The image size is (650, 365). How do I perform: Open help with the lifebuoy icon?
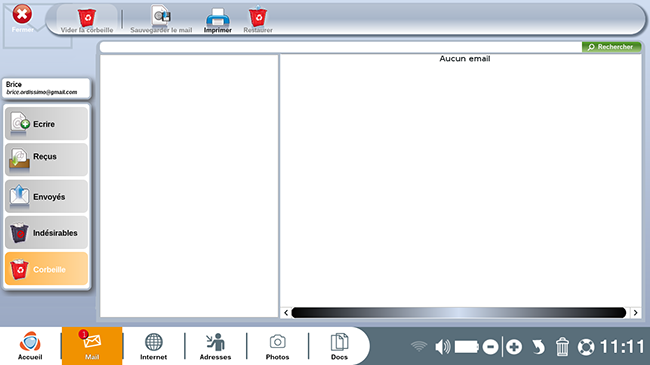[x=586, y=347]
